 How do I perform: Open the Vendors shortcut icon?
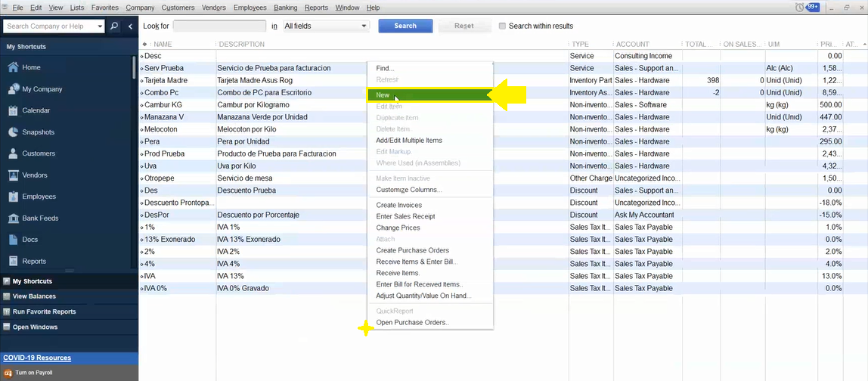pyautogui.click(x=14, y=175)
